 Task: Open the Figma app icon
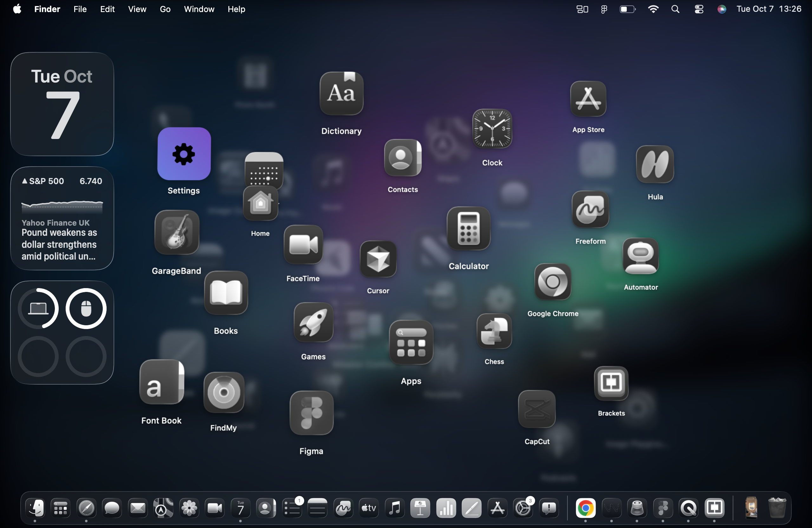(311, 412)
